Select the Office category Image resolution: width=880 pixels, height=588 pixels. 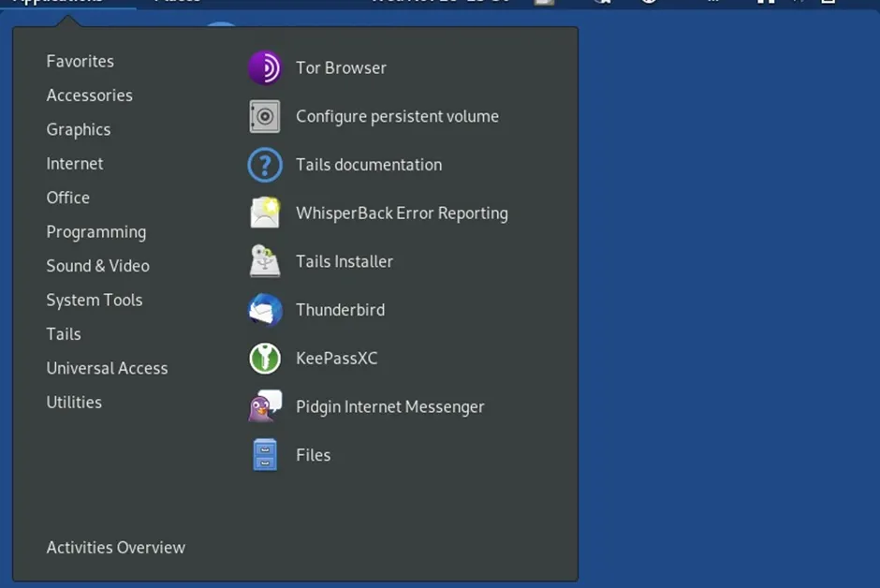coord(68,198)
